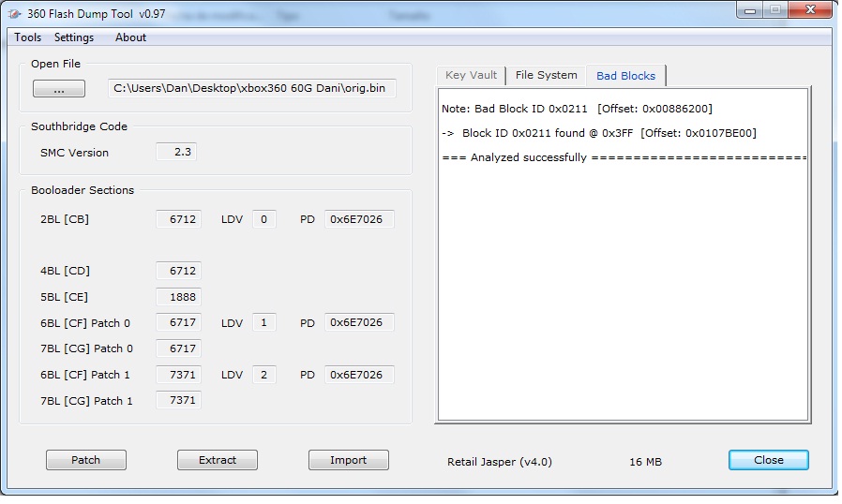The image size is (842, 504).
Task: Switch to the Key Vault tab
Action: pos(471,75)
